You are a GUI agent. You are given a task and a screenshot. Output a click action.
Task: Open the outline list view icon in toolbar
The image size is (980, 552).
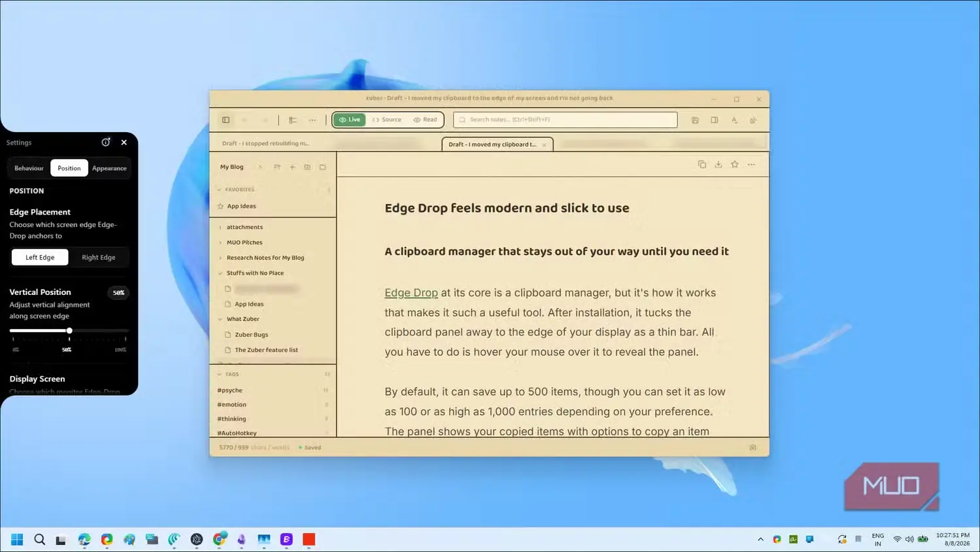click(x=293, y=120)
